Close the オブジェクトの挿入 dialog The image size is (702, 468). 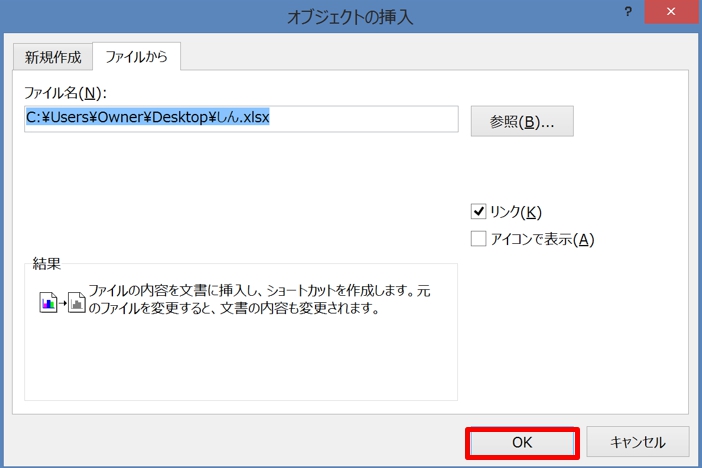pyautogui.click(x=671, y=12)
